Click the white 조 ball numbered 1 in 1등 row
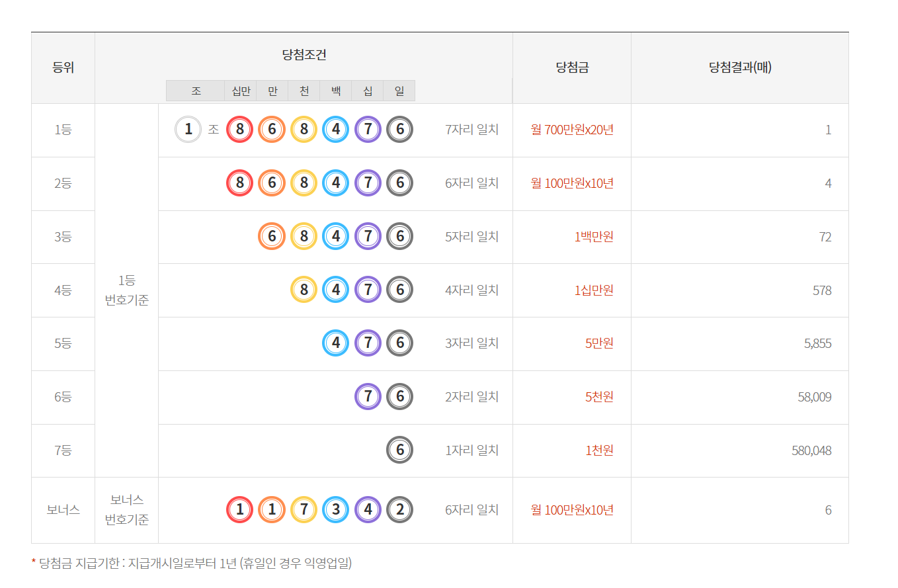Screen dimensions: 898x588 tap(188, 130)
